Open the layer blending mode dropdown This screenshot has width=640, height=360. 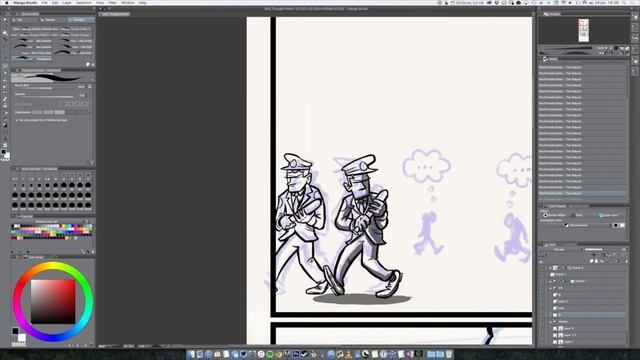click(560, 249)
